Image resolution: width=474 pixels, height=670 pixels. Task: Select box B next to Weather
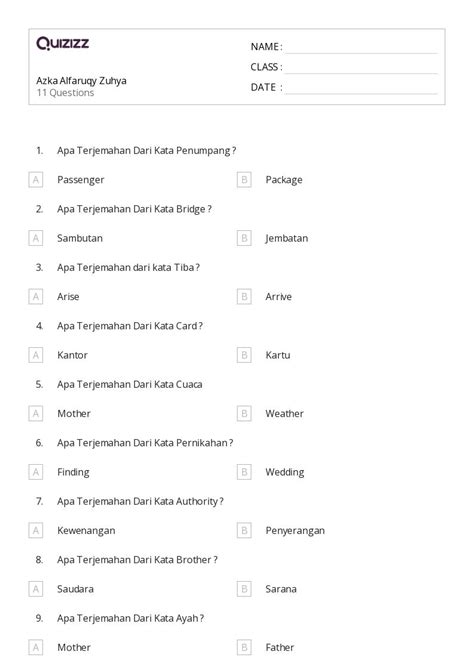coord(244,414)
